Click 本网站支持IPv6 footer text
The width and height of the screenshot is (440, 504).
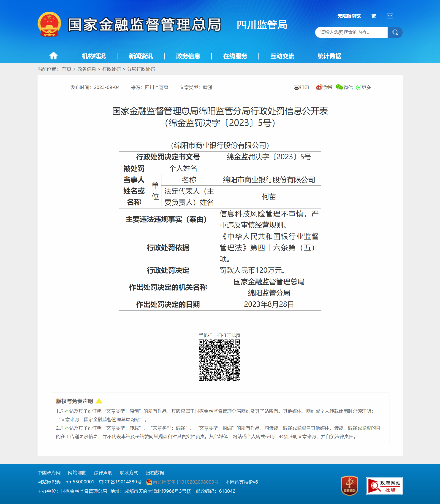tap(242, 482)
